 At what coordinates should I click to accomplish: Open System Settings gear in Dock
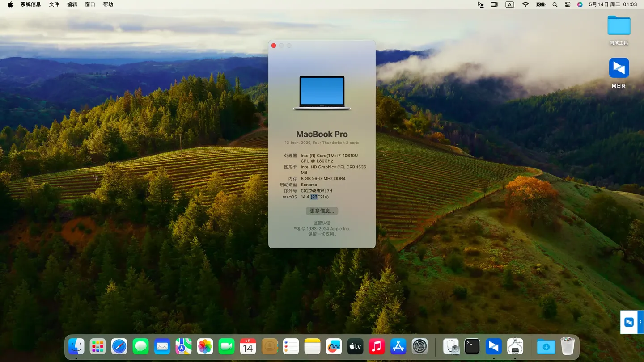pyautogui.click(x=420, y=346)
